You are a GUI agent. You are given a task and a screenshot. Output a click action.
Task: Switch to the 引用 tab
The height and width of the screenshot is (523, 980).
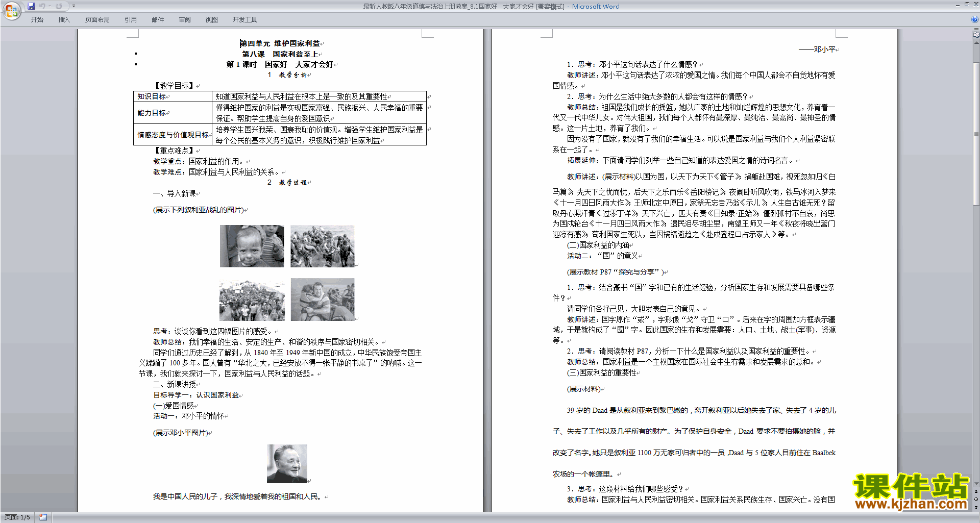click(x=130, y=20)
